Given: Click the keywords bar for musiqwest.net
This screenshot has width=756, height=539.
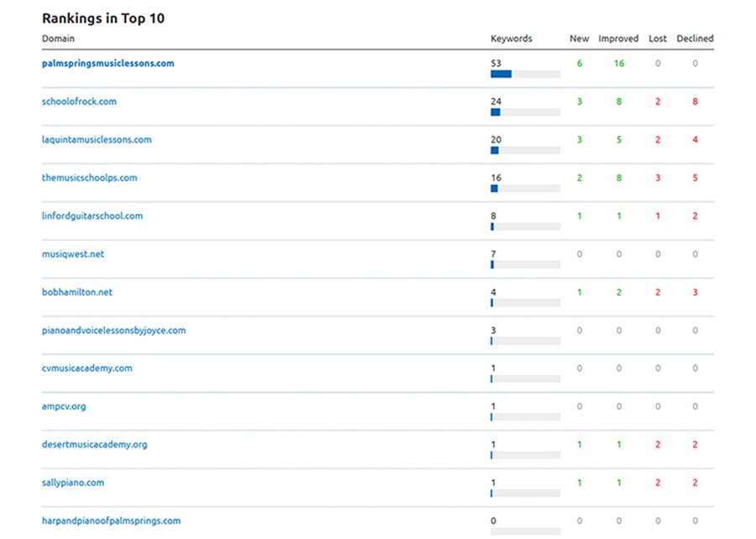Looking at the screenshot, I should pos(526,264).
